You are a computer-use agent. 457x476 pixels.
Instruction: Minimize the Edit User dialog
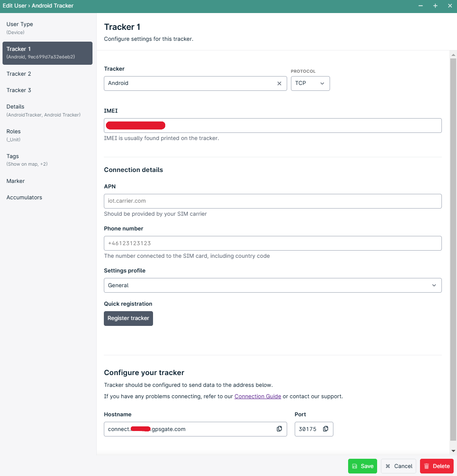click(420, 6)
